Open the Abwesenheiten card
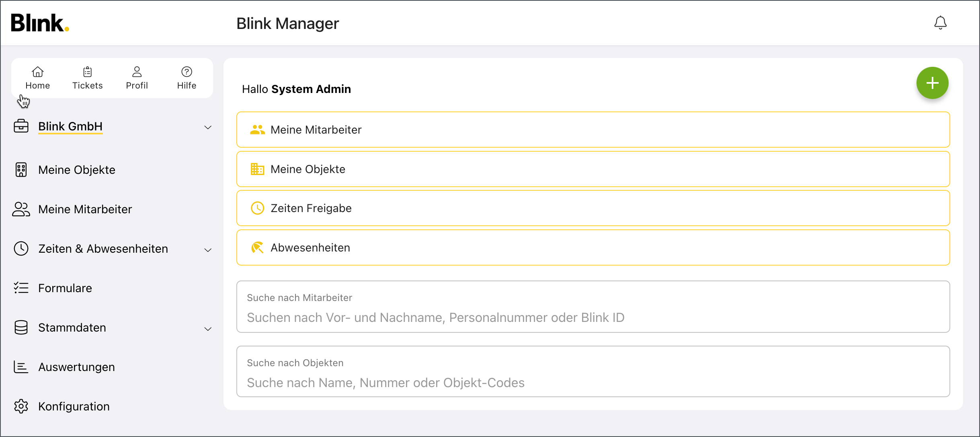This screenshot has width=980, height=437. [593, 247]
